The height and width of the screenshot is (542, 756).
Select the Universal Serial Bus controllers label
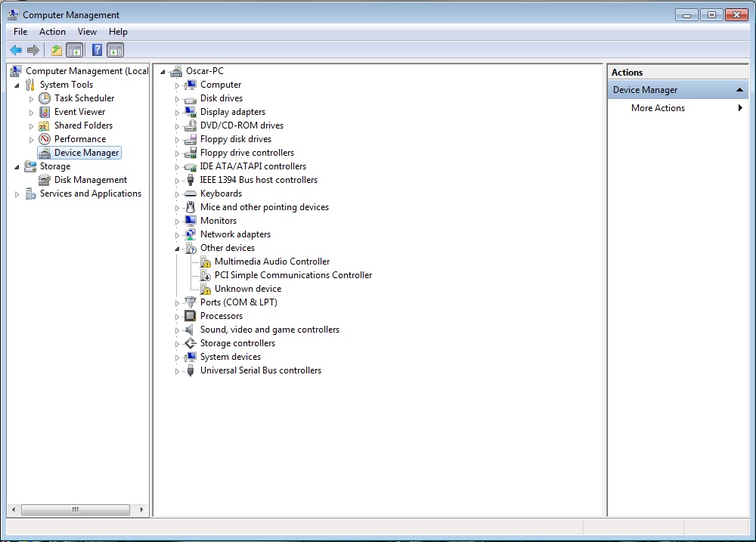coord(260,370)
